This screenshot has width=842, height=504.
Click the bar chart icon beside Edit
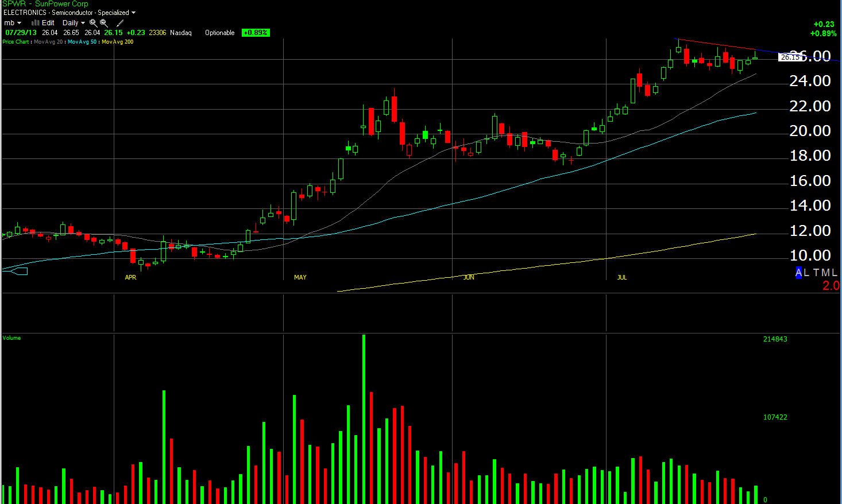pos(35,23)
